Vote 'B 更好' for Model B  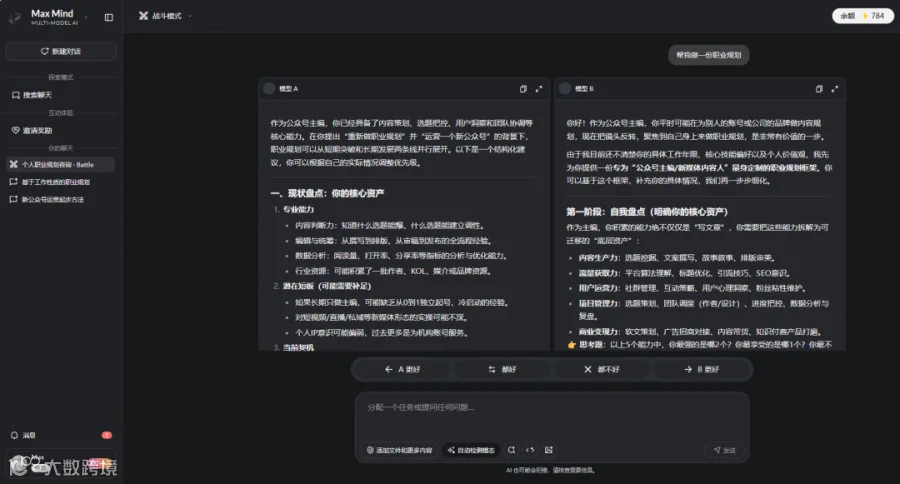[x=701, y=369]
